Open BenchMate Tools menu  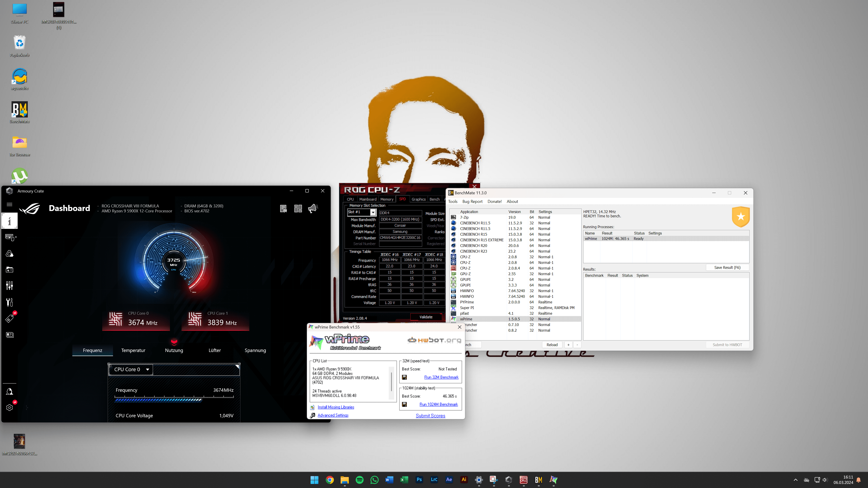[x=453, y=201]
